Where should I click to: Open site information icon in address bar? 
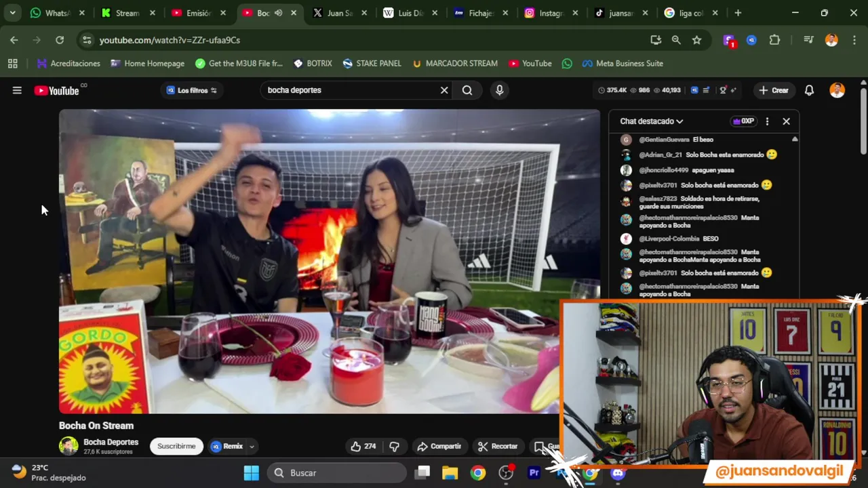coord(87,40)
